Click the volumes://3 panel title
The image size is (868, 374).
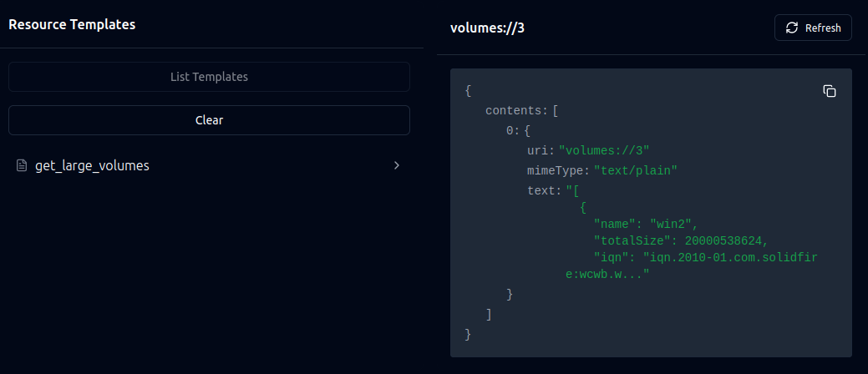(x=487, y=28)
